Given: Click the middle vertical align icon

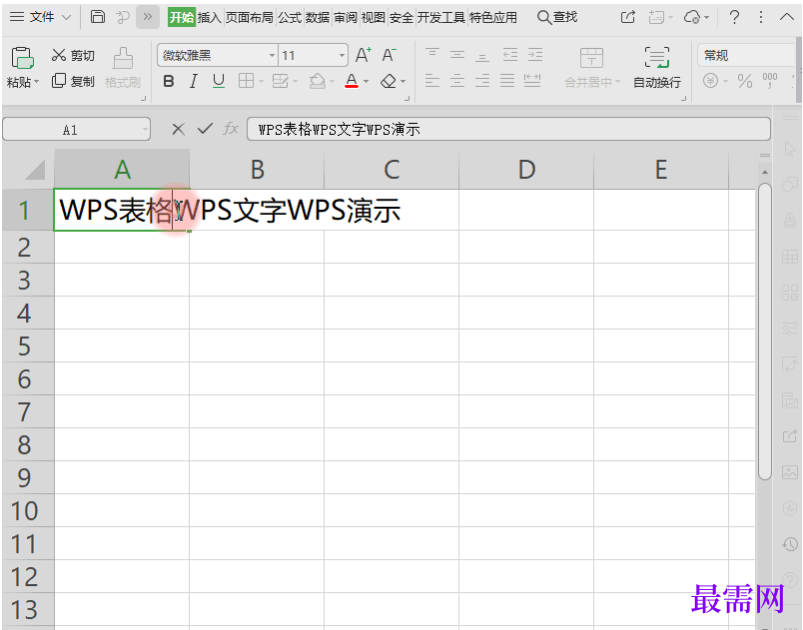Looking at the screenshot, I should click(x=457, y=54).
